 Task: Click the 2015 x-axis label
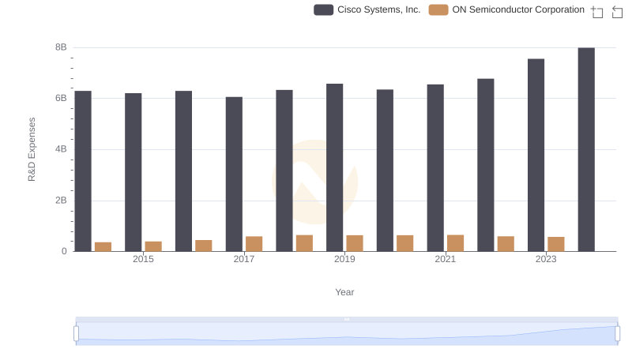pyautogui.click(x=143, y=259)
